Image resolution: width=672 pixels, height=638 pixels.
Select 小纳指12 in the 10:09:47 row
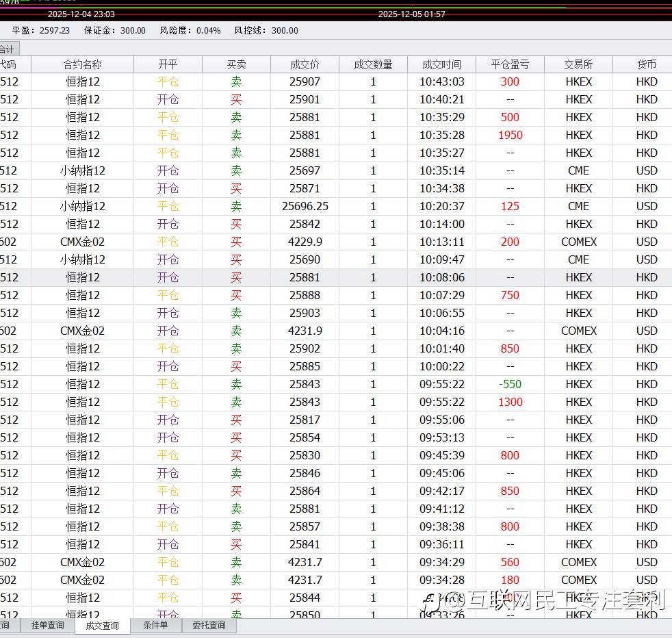[82, 259]
